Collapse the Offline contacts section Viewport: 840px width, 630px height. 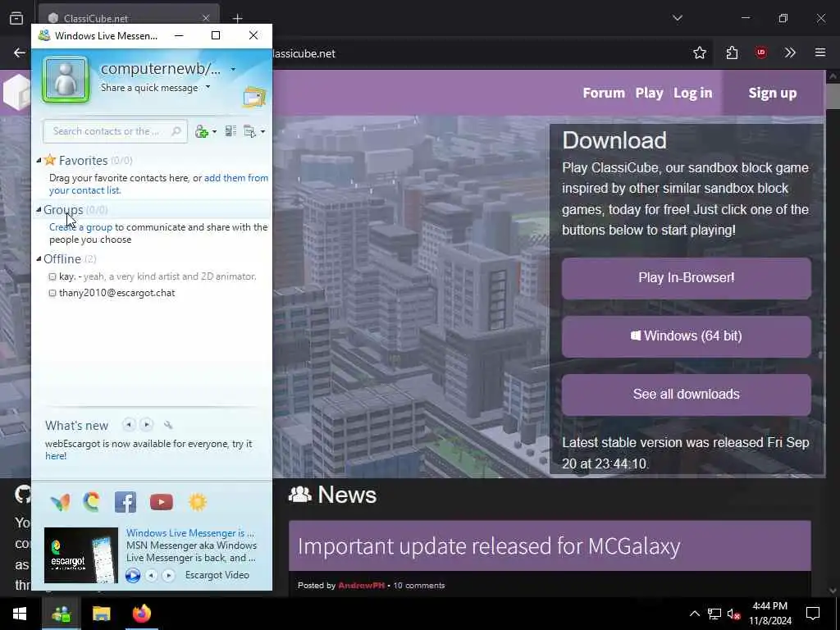(x=39, y=258)
